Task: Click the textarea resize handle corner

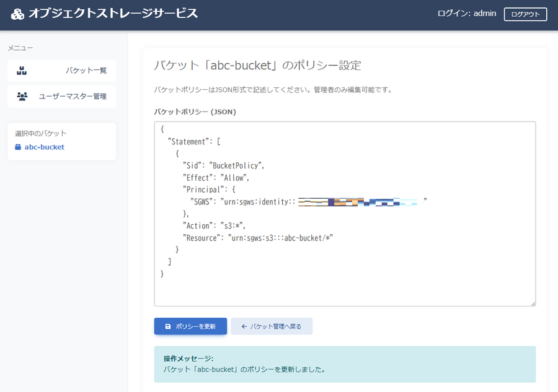Action: click(x=533, y=303)
